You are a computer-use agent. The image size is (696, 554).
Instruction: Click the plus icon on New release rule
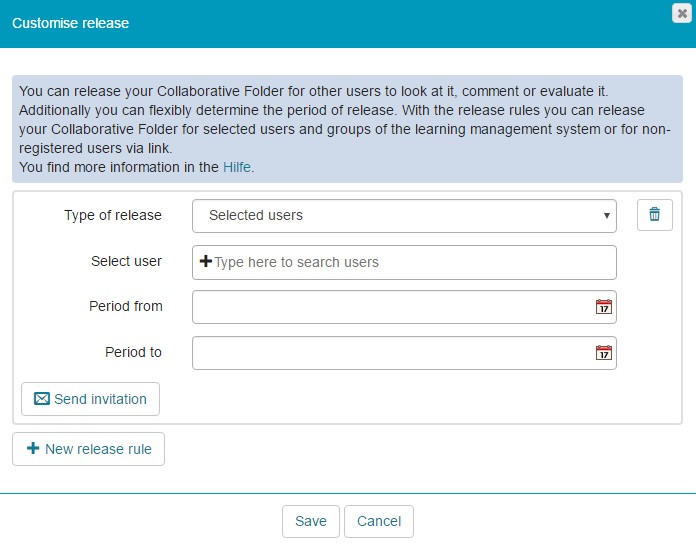pos(33,449)
